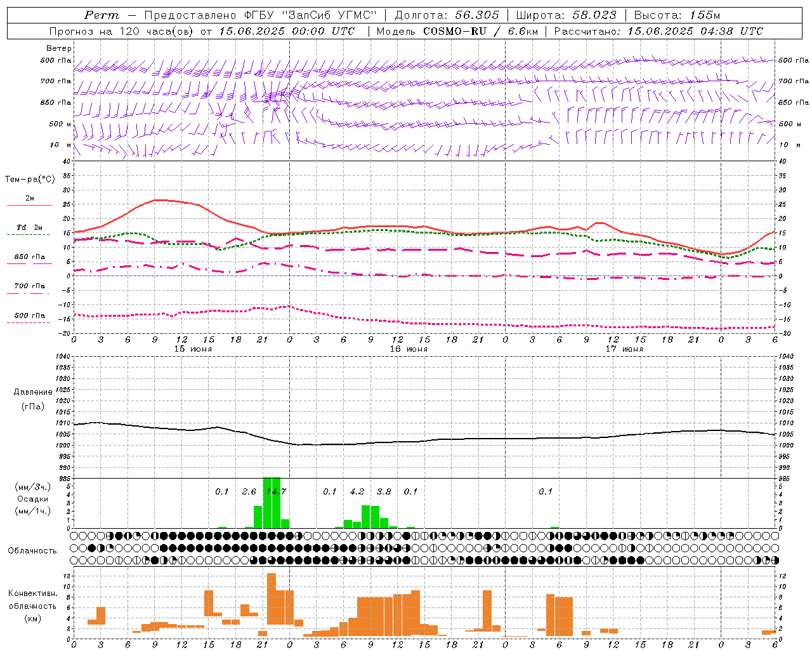Image resolution: width=812 pixels, height=650 pixels.
Task: Click the 'Облачность' cloud cover label
Action: (32, 550)
